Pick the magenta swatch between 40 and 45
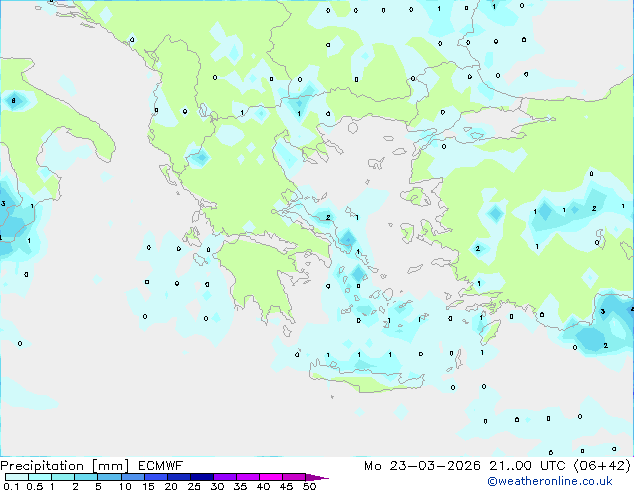 pyautogui.click(x=271, y=477)
